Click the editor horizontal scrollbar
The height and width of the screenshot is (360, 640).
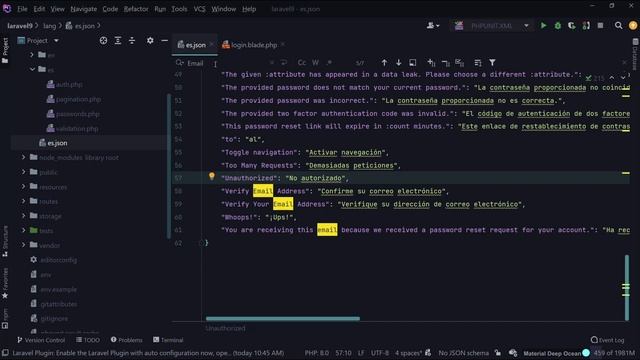click(282, 318)
